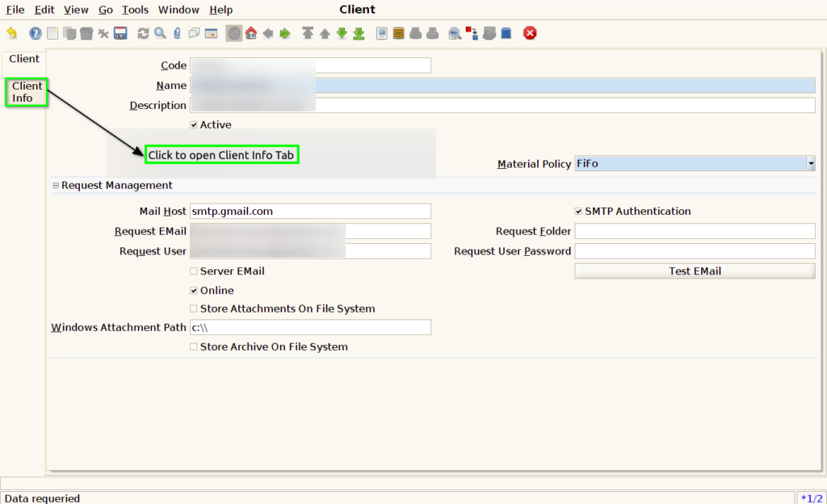This screenshot has width=827, height=504.
Task: Open the Edit menu
Action: tap(44, 10)
